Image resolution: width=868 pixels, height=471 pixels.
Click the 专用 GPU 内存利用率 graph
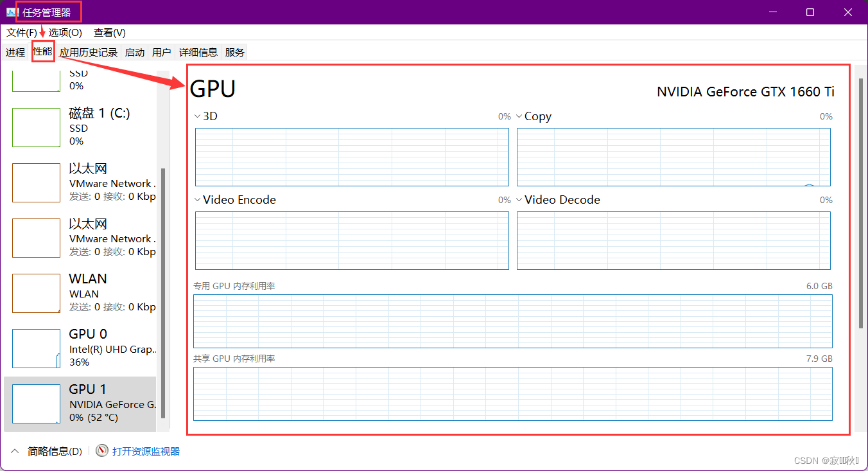point(513,321)
